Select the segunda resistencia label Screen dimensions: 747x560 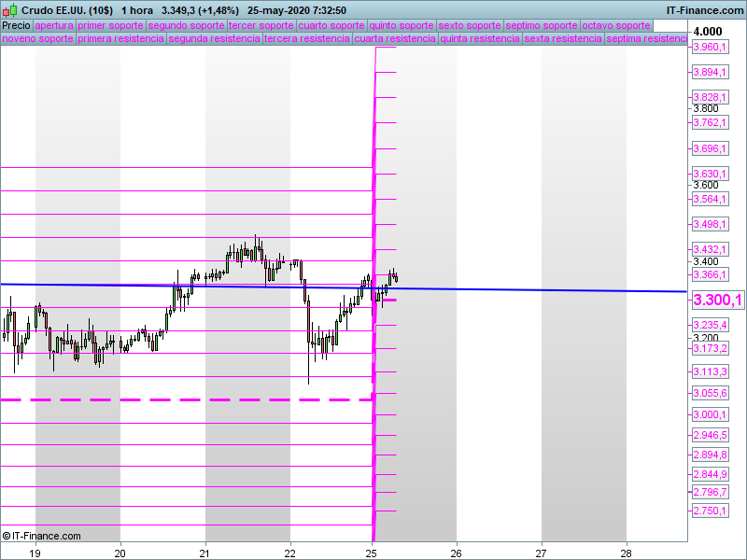pyautogui.click(x=215, y=38)
